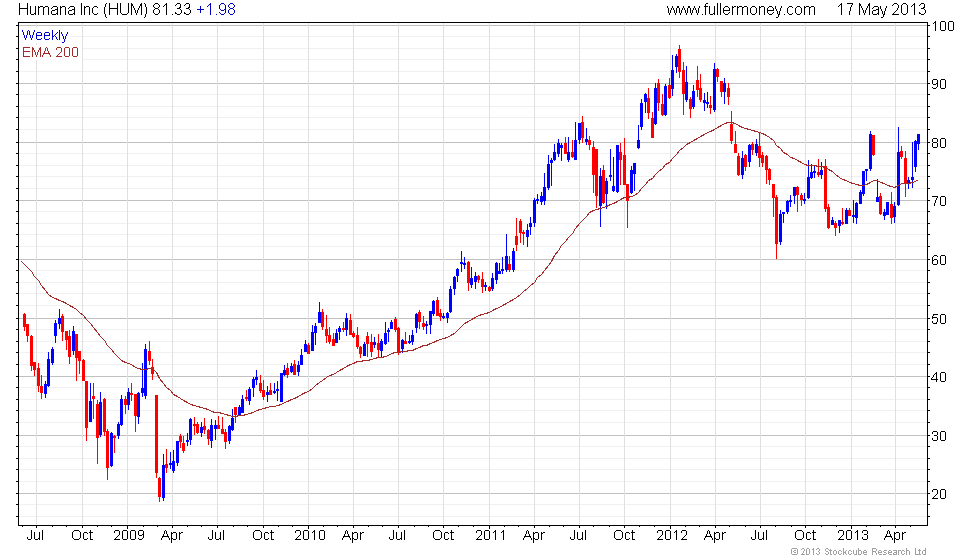Click the 'EMA 200' legend label
This screenshot has width=980, height=560.
point(50,52)
